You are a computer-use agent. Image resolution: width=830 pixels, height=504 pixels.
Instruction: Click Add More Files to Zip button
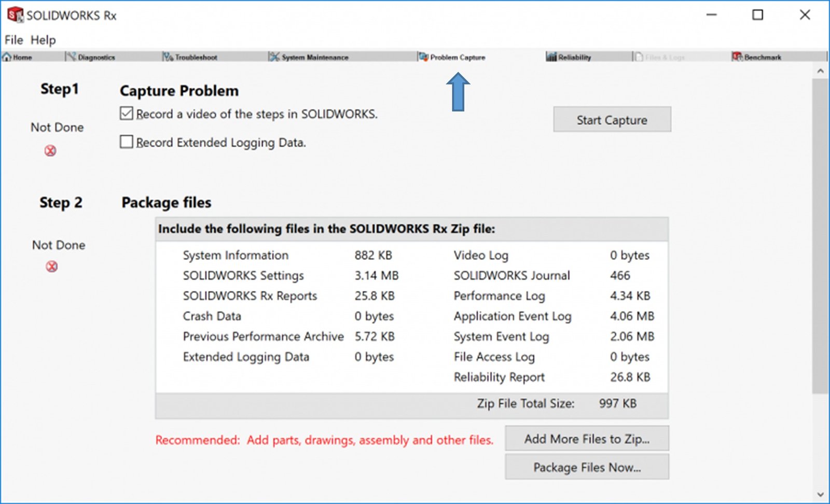[x=587, y=439]
